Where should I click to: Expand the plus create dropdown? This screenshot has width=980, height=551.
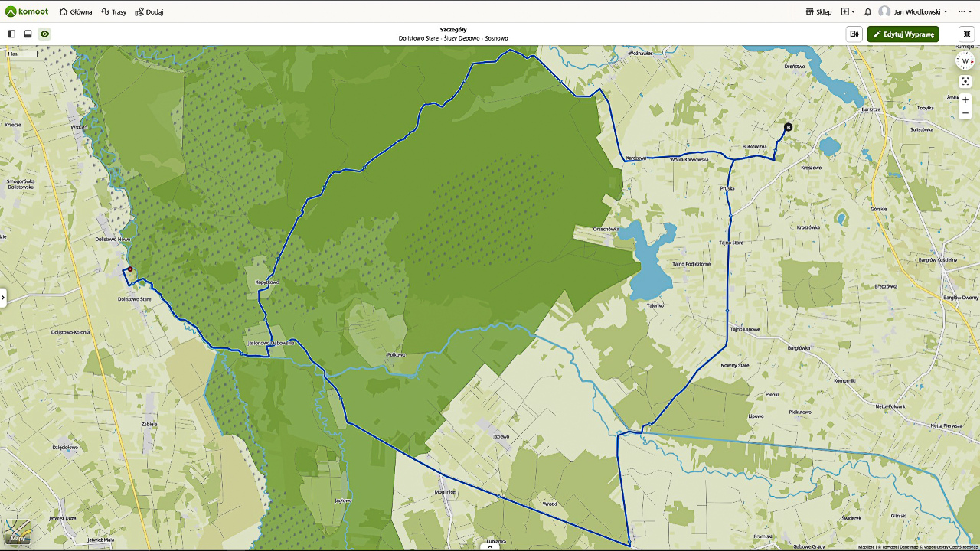pos(848,11)
